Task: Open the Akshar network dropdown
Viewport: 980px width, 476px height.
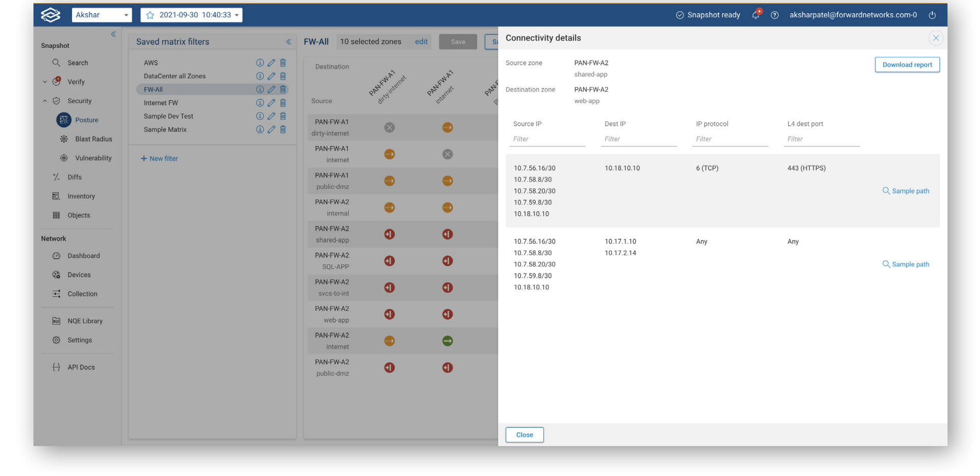Action: 101,15
